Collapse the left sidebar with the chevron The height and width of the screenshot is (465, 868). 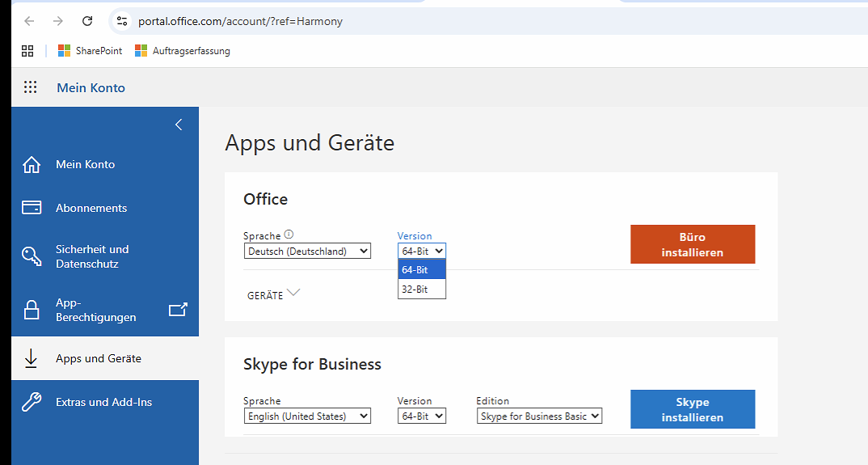point(179,125)
